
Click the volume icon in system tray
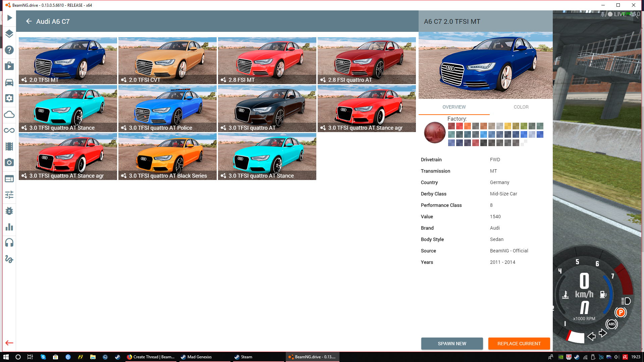tap(617, 357)
